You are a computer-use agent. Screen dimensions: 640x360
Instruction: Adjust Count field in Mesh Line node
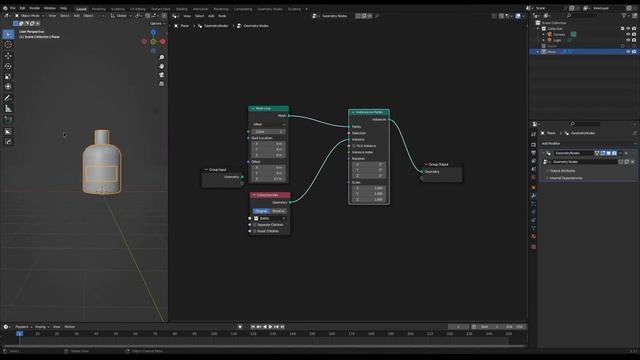click(269, 132)
